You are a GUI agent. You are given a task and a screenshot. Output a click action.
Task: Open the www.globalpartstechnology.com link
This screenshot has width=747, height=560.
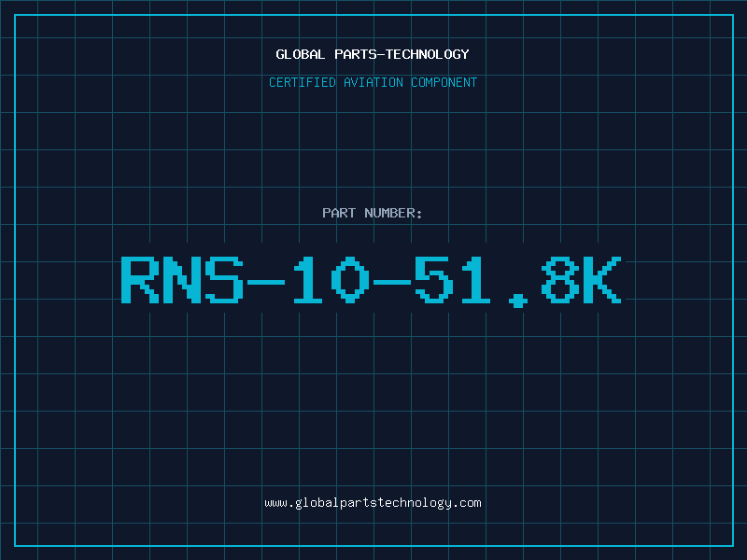[373, 503]
